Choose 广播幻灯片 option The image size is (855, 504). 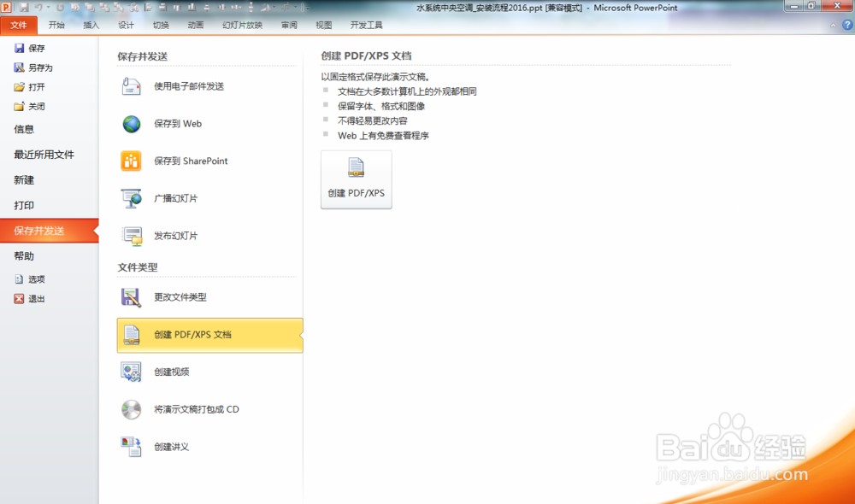[x=209, y=198]
